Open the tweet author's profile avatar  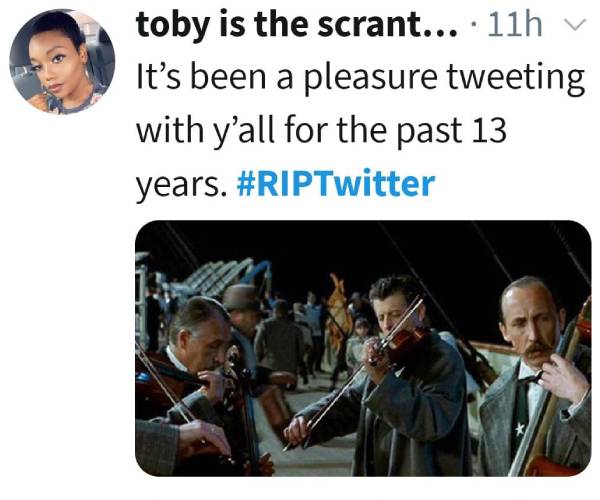[61, 61]
